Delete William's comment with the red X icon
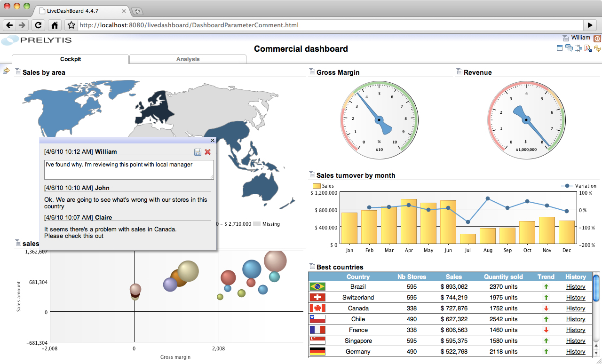The image size is (602, 364). pos(207,152)
